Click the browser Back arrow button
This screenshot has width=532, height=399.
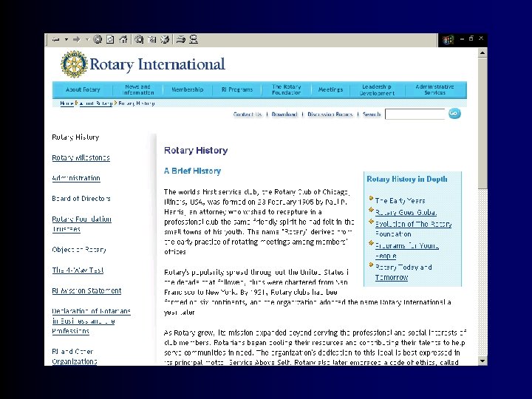coord(56,40)
